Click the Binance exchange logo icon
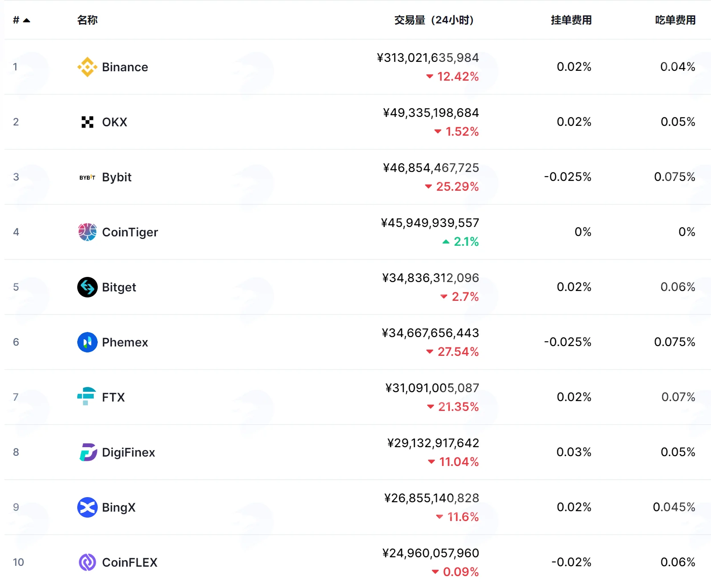 [87, 67]
